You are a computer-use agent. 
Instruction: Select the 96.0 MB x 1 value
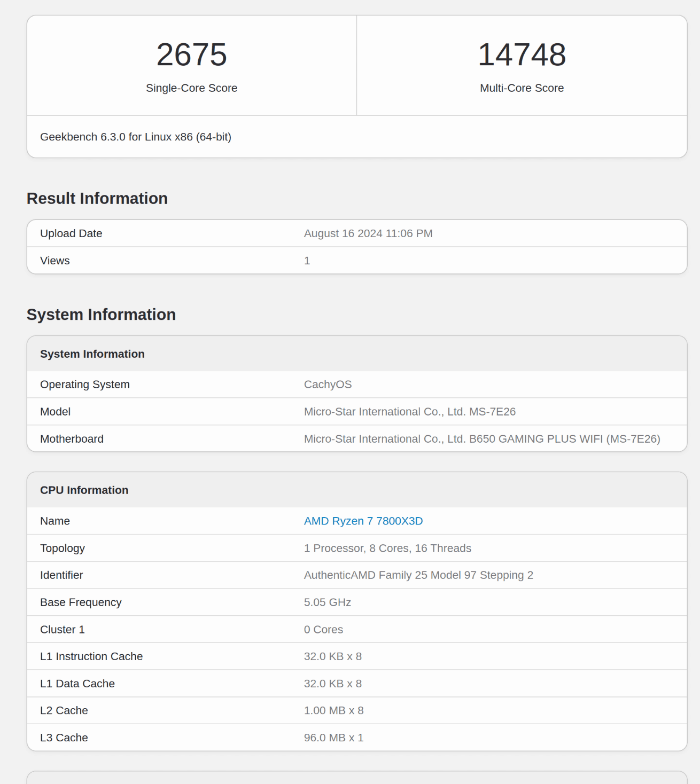click(x=334, y=738)
